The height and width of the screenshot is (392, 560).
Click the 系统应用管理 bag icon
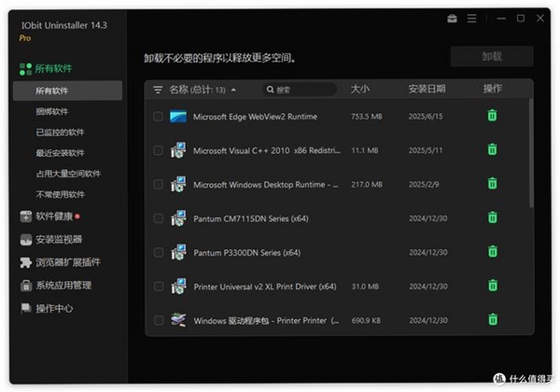(x=26, y=286)
